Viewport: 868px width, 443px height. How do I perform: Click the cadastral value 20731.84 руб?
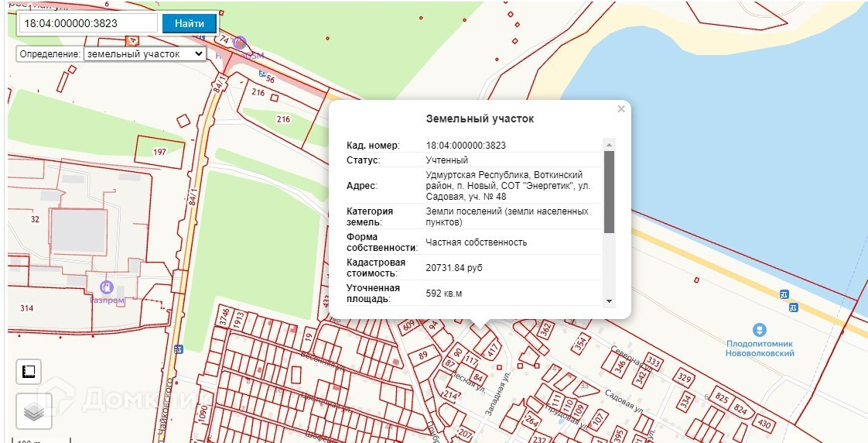coord(454,268)
